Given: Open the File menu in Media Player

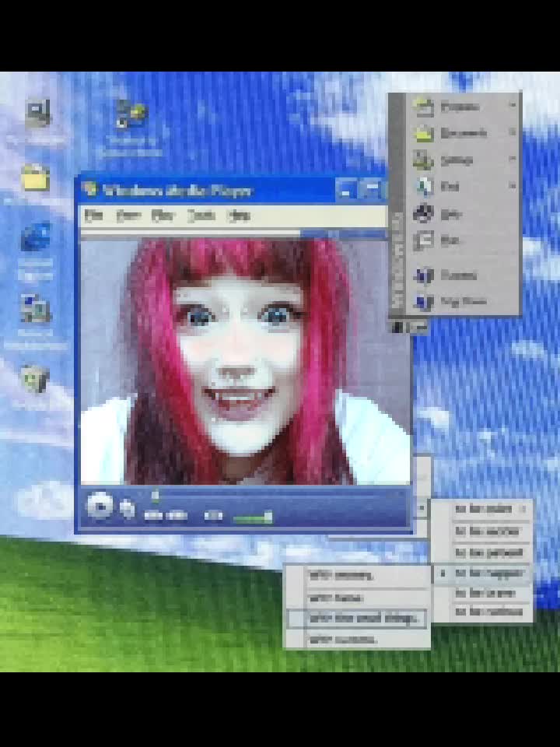Looking at the screenshot, I should pos(93,216).
